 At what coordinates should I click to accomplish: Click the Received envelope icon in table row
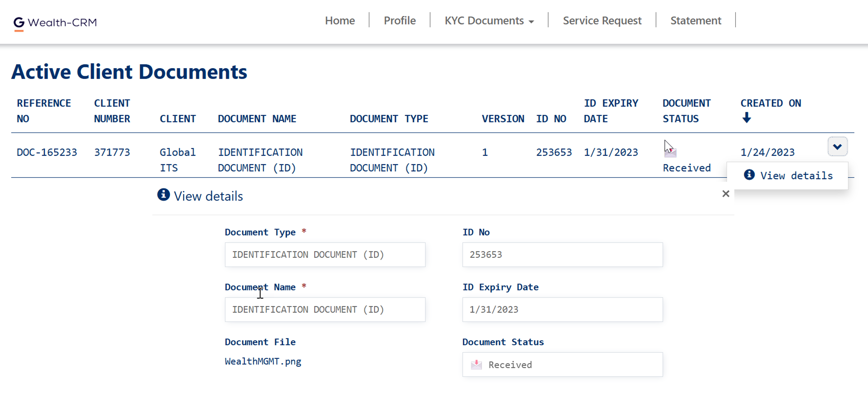pyautogui.click(x=670, y=152)
